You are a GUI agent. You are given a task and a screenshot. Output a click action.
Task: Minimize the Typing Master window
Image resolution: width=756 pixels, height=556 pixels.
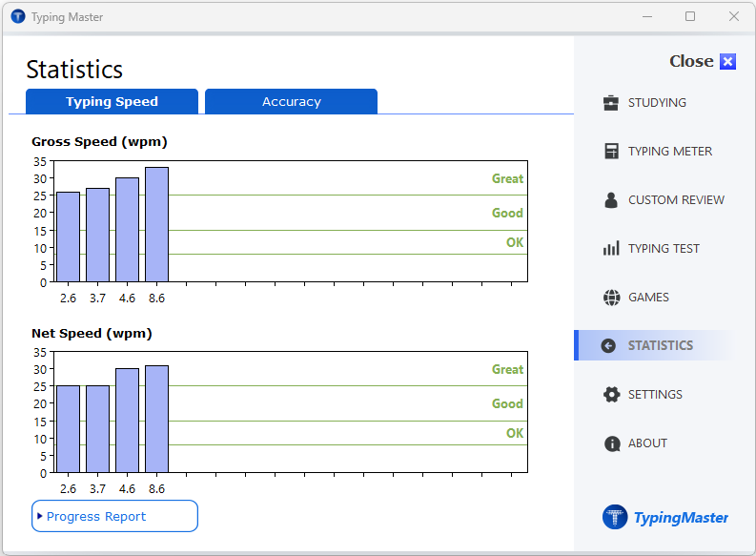[x=647, y=16]
